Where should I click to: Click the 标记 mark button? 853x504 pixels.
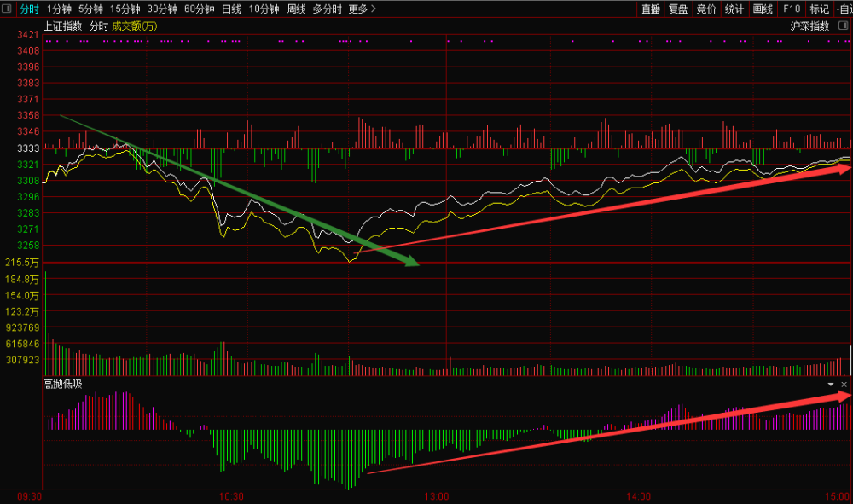pos(819,9)
